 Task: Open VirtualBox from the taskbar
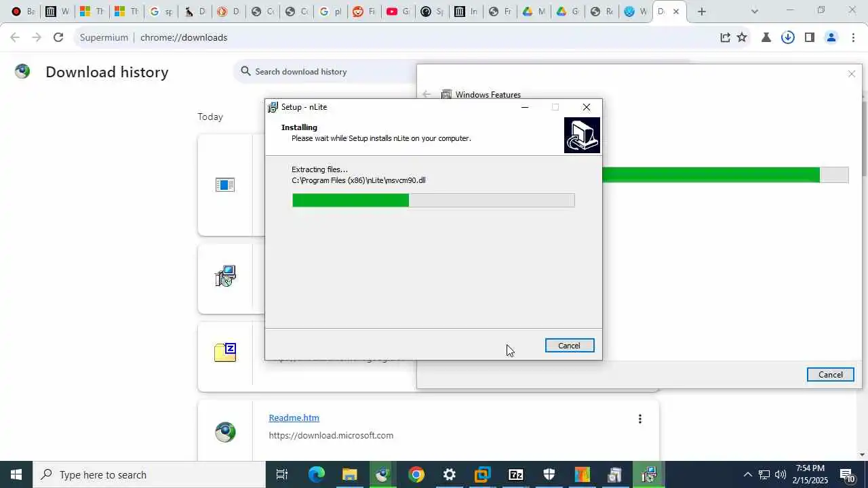pyautogui.click(x=483, y=474)
